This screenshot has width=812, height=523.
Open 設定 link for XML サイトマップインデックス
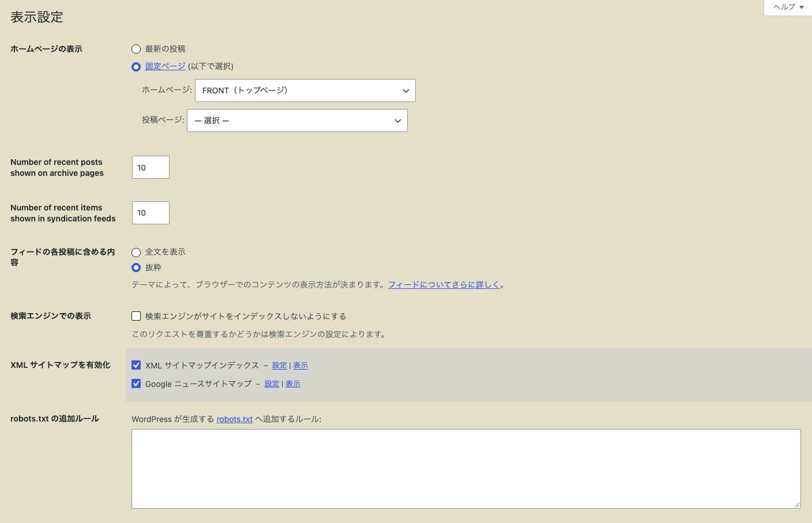(280, 366)
